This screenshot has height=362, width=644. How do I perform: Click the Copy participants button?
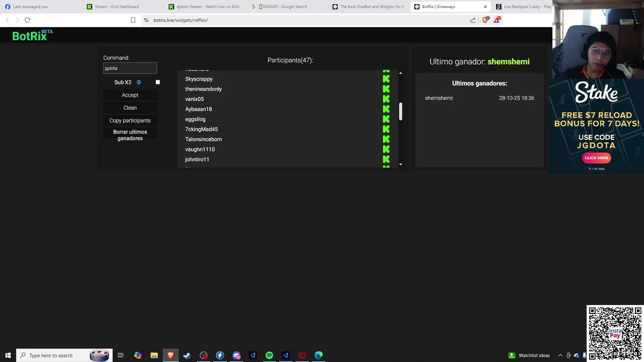click(130, 121)
